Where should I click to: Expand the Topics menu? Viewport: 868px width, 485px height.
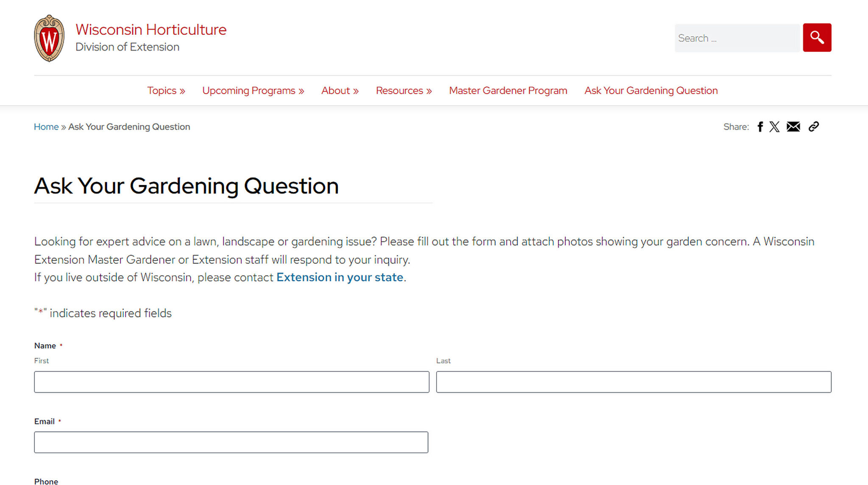point(166,91)
